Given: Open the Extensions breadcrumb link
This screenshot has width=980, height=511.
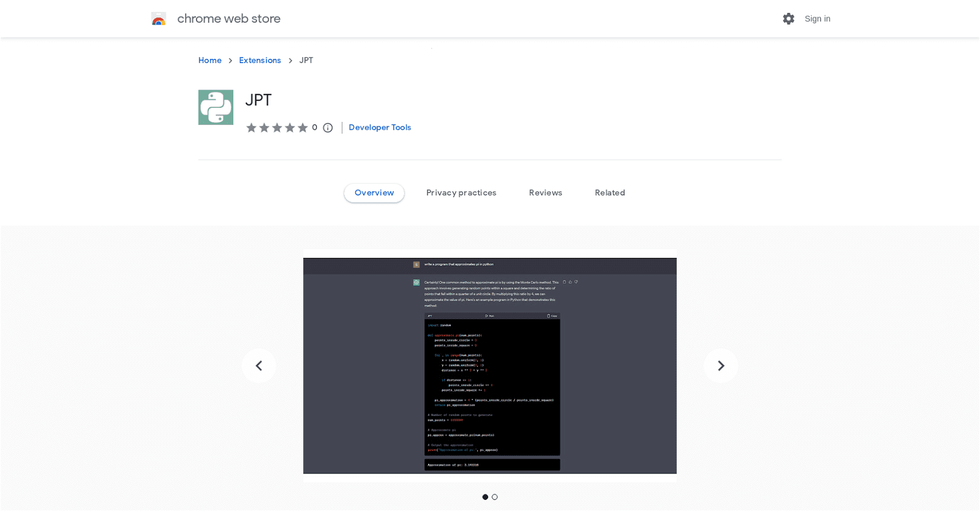Looking at the screenshot, I should pyautogui.click(x=260, y=61).
